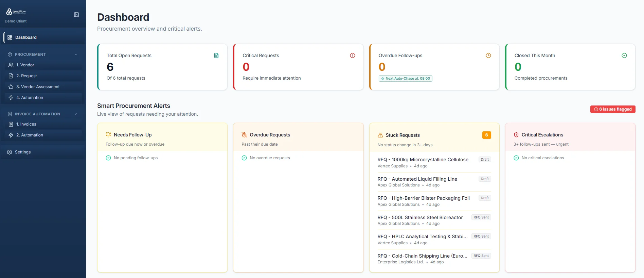Click the No overdue requests check icon

[x=244, y=158]
